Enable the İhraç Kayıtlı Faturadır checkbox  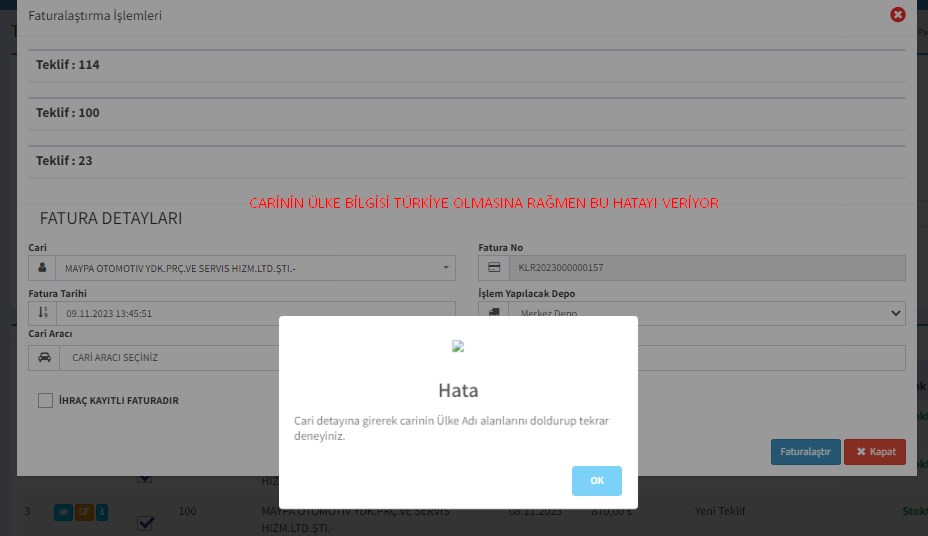(45, 400)
